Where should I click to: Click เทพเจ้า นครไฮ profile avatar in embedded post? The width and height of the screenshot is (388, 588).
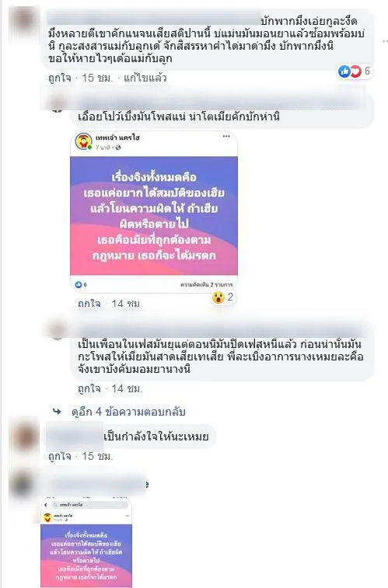pos(84,141)
